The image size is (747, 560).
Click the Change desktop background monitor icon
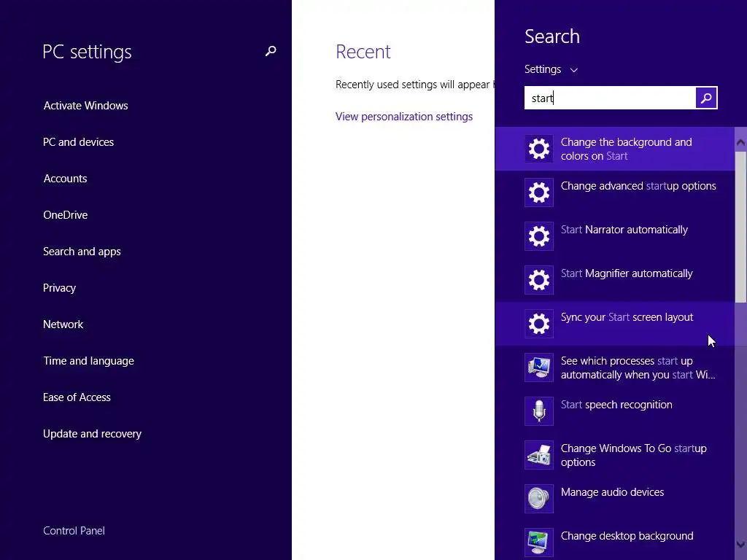click(539, 542)
